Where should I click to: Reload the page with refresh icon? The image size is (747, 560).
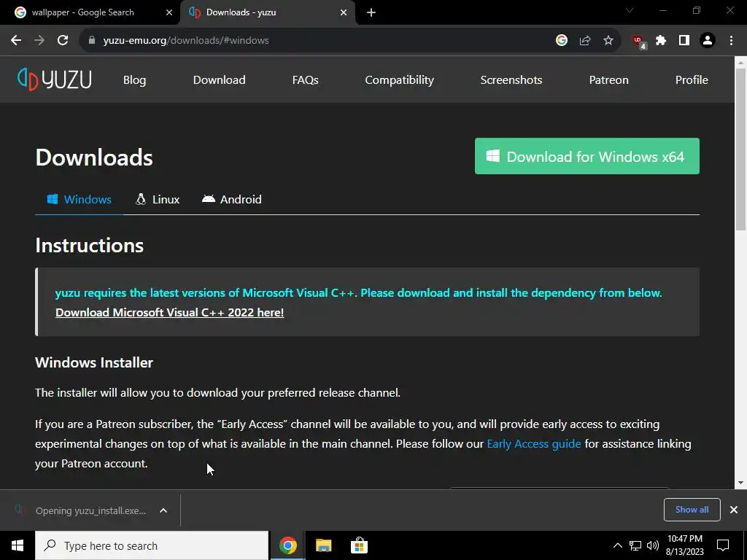(63, 41)
